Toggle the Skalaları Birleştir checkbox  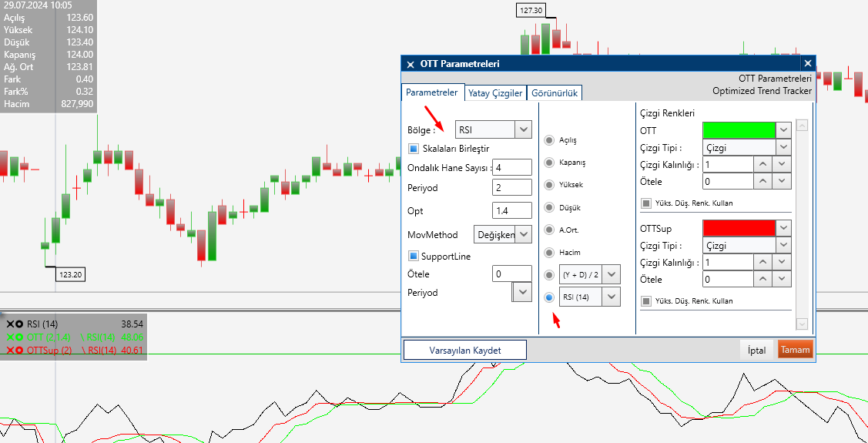click(x=413, y=149)
